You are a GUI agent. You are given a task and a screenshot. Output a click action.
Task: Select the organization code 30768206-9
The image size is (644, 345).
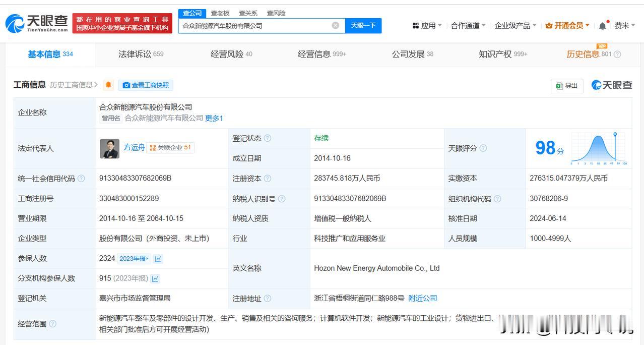pos(549,198)
